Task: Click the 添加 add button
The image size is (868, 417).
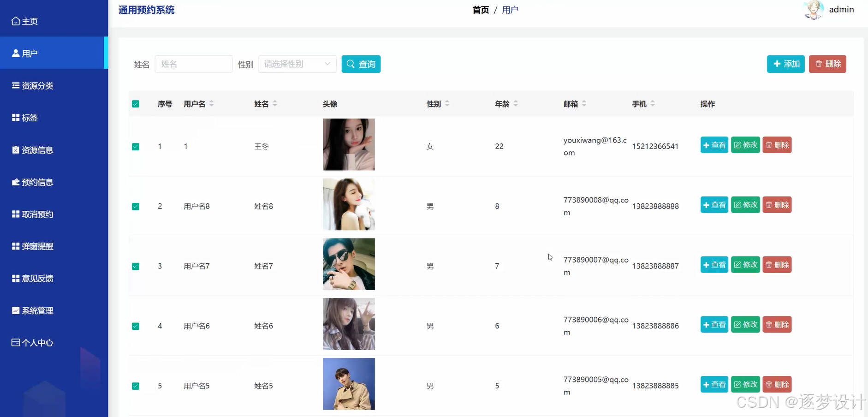Action: [786, 64]
